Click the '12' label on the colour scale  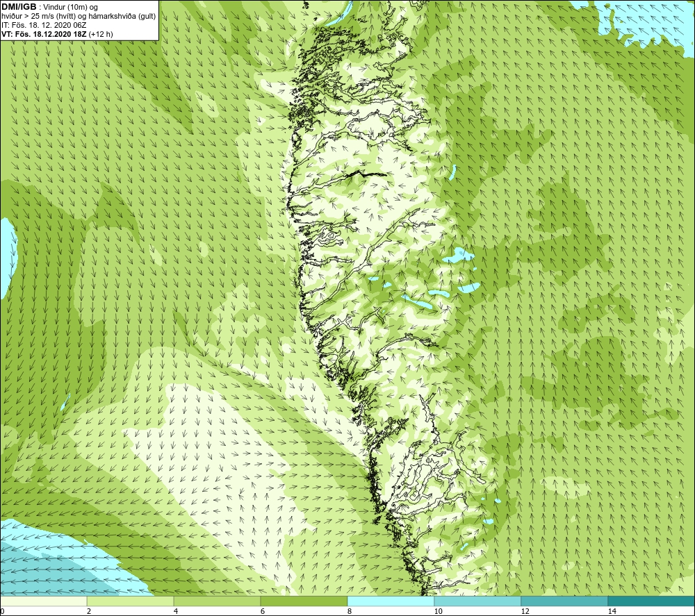click(525, 612)
